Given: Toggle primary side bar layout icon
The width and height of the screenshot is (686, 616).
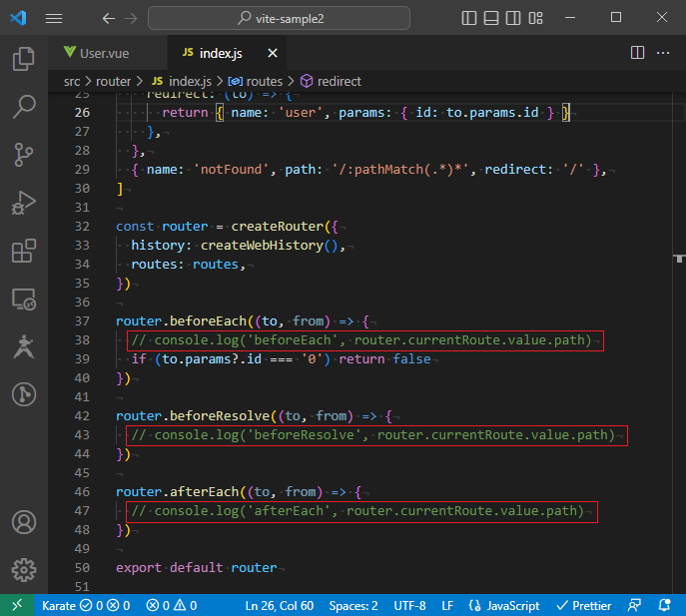Looking at the screenshot, I should coord(469,18).
